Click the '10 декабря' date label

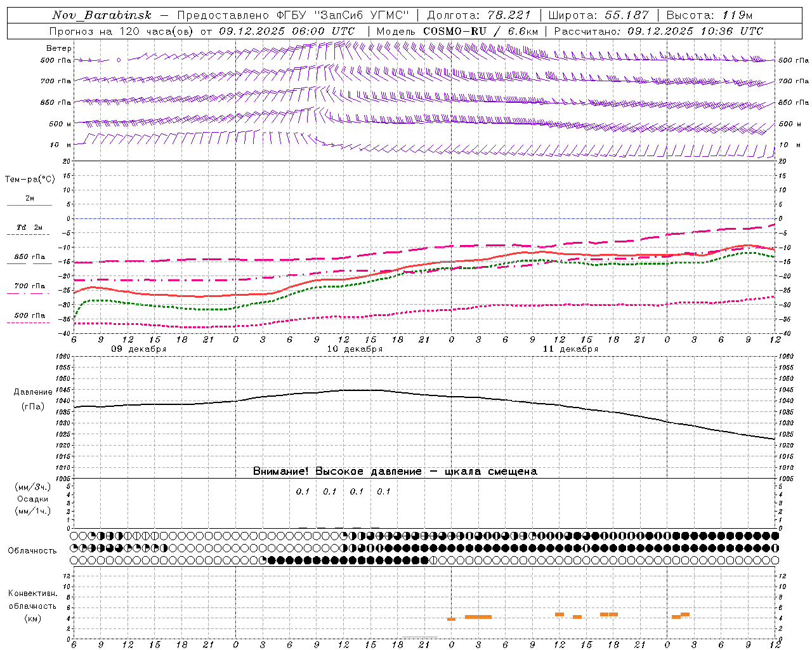coord(355,349)
